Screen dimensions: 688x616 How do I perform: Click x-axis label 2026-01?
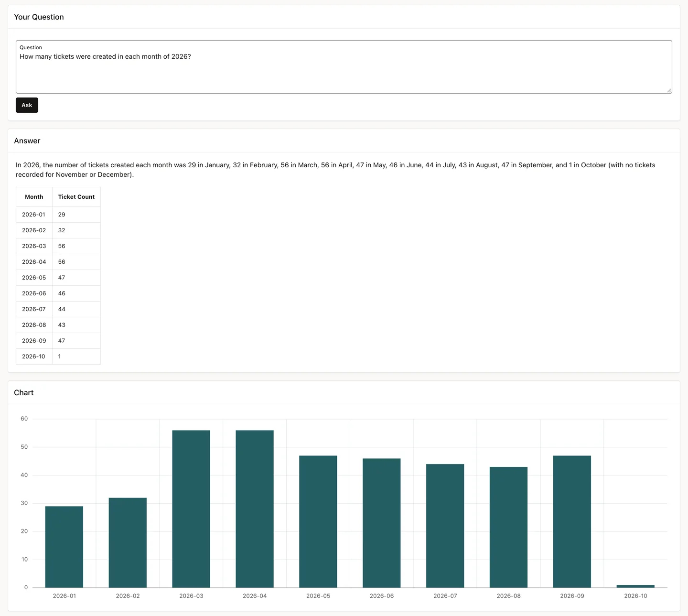pyautogui.click(x=64, y=596)
